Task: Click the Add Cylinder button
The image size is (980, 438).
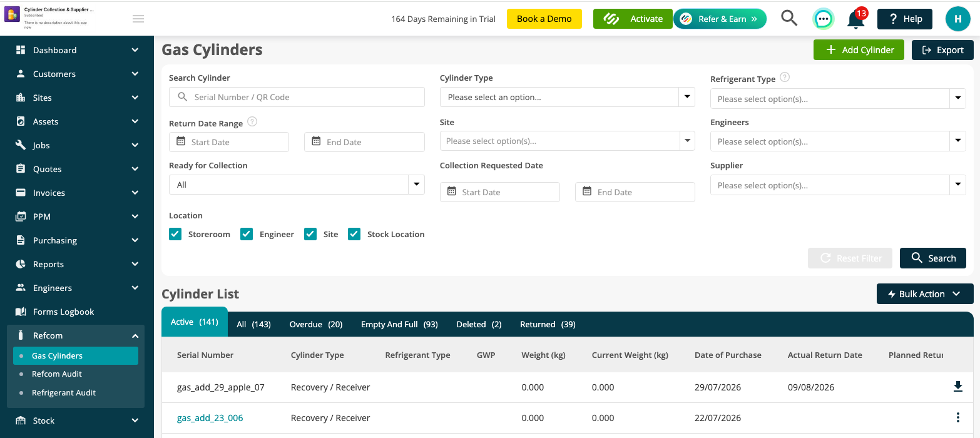Action: click(859, 50)
